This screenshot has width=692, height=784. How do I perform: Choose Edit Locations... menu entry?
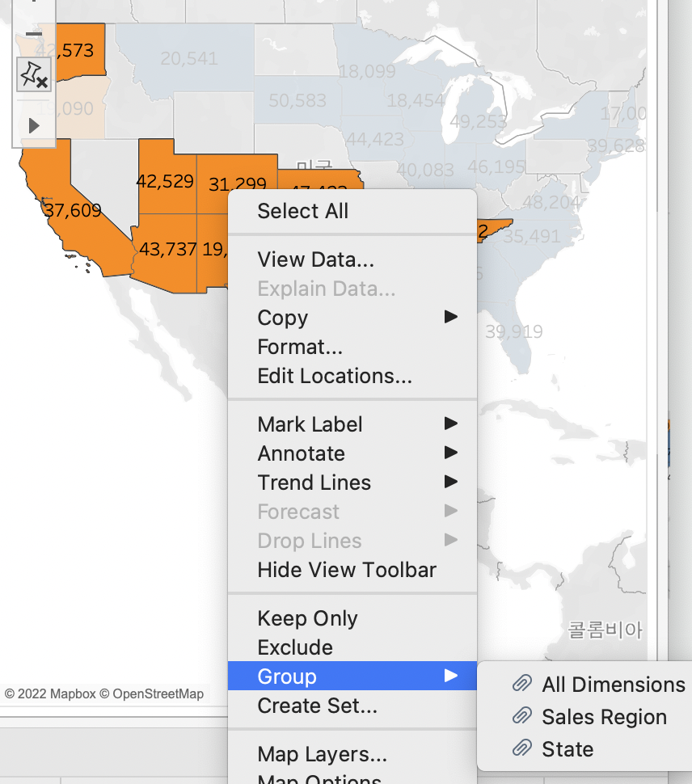point(335,376)
